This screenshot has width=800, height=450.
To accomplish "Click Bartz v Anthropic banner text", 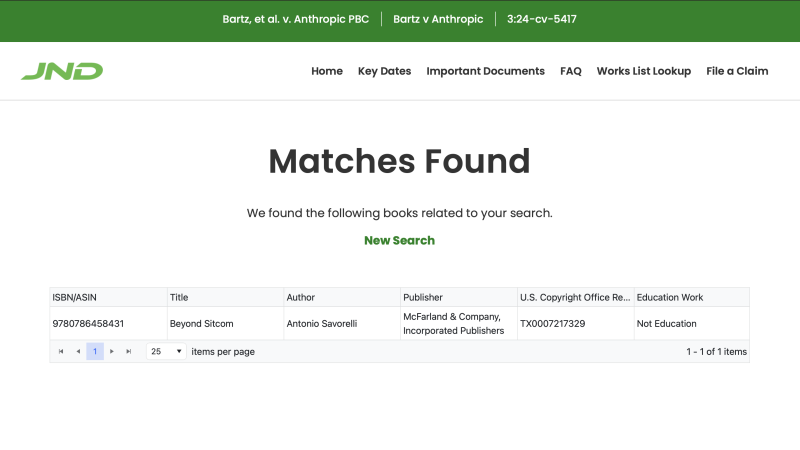I will pyautogui.click(x=438, y=19).
